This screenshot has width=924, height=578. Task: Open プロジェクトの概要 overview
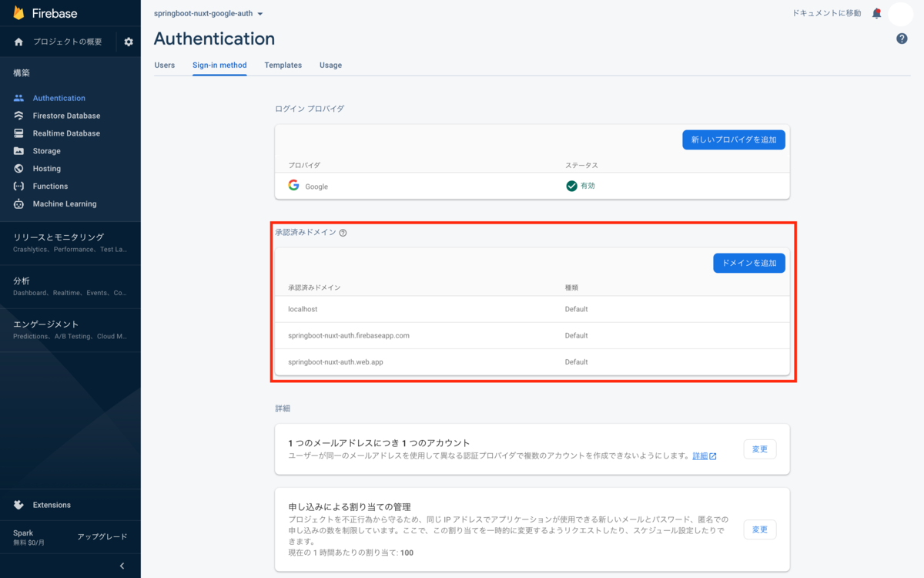[67, 42]
